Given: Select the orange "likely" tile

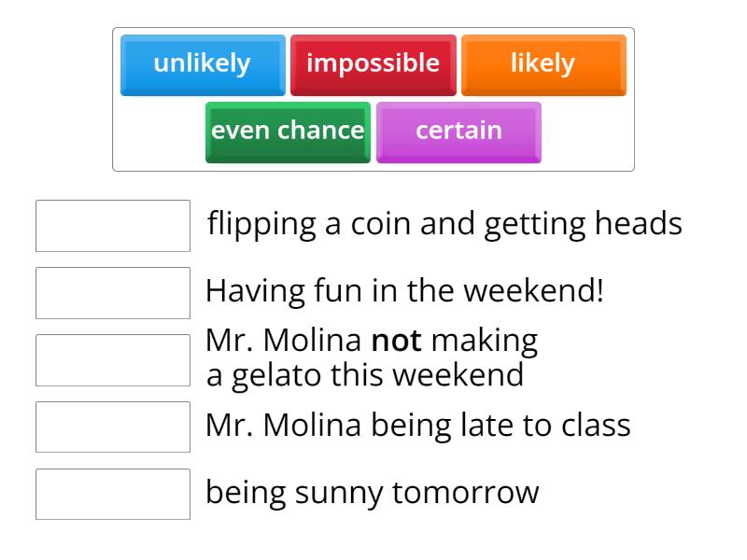Looking at the screenshot, I should coord(543,63).
